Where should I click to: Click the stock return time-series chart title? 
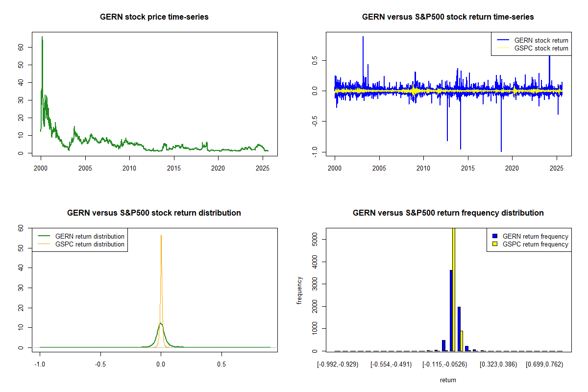click(448, 17)
